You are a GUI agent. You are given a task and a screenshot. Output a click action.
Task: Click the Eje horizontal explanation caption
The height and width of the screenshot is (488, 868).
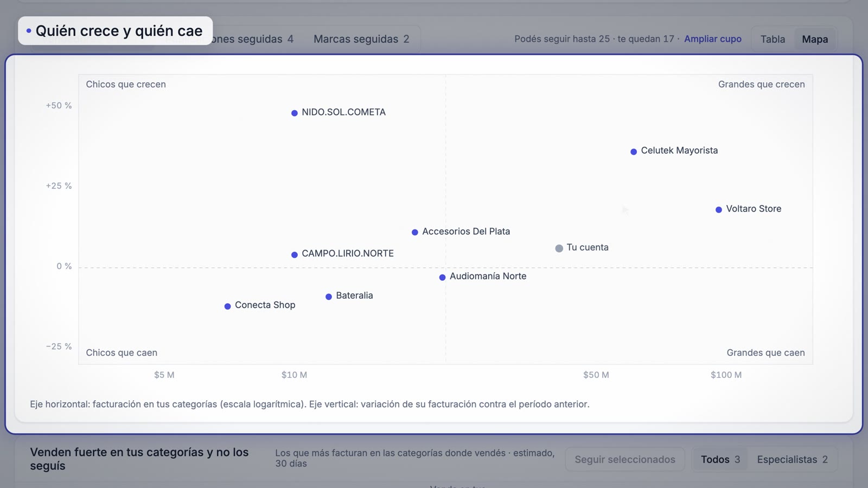pos(309,404)
